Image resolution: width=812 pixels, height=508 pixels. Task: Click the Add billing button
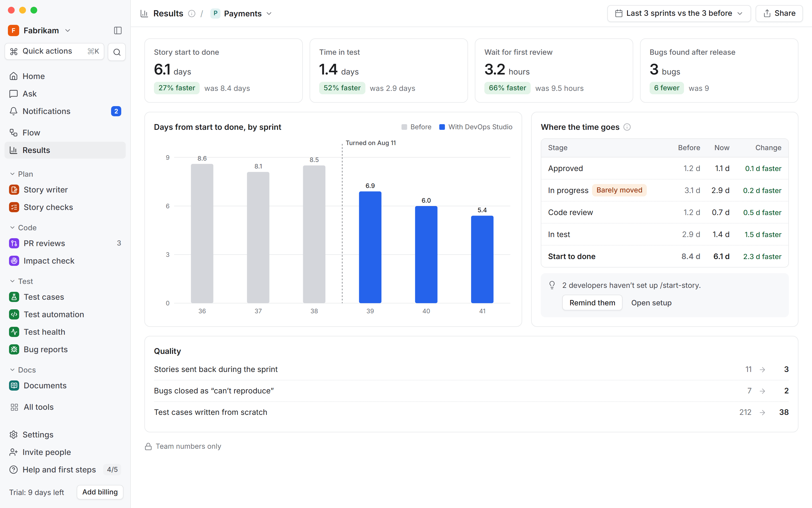pos(100,492)
